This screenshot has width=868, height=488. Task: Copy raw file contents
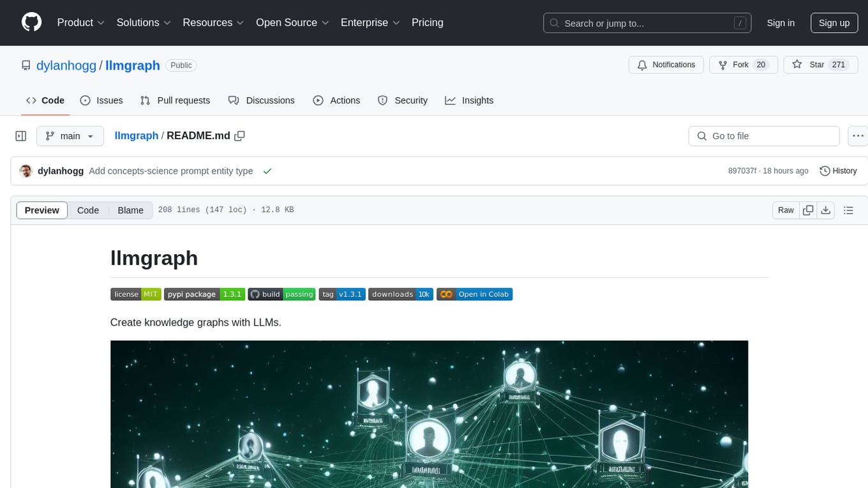pyautogui.click(x=808, y=210)
